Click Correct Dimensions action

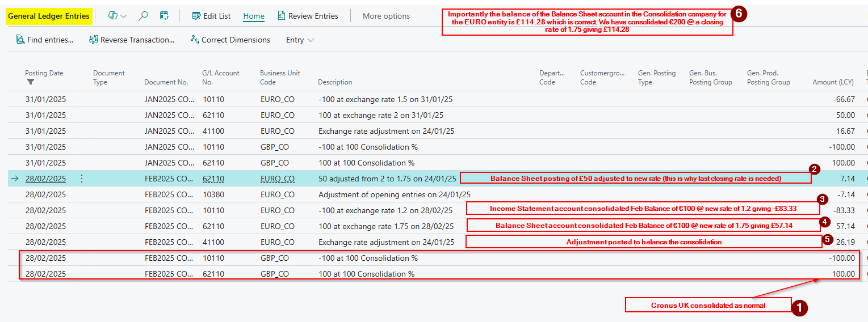(230, 40)
